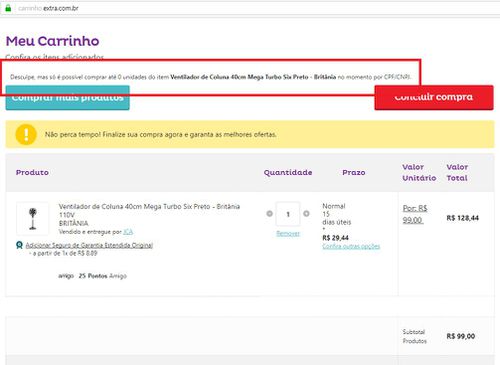The width and height of the screenshot is (500, 365).
Task: Click the Meu Carrinho heading
Action: [53, 41]
